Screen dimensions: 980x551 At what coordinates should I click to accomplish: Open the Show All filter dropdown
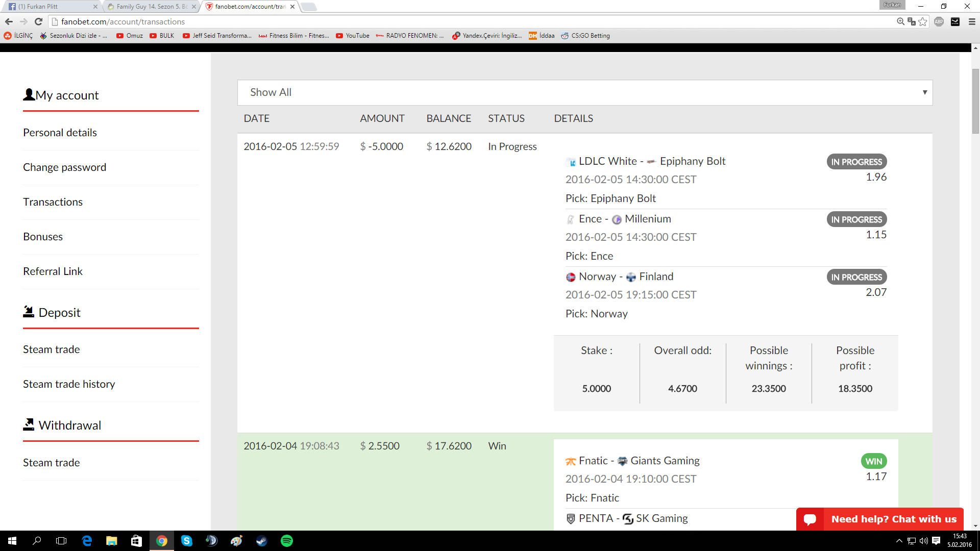[x=585, y=92]
